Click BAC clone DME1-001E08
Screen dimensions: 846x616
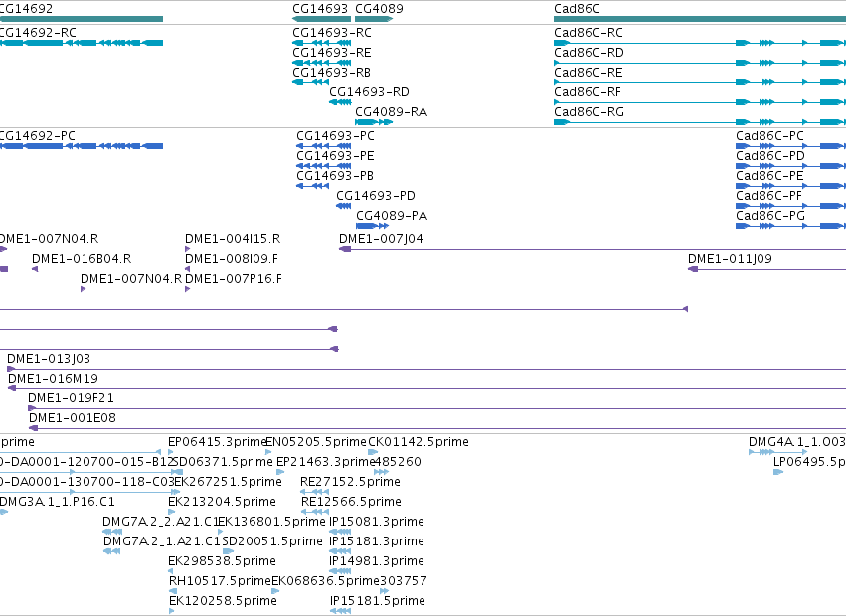pos(437,429)
